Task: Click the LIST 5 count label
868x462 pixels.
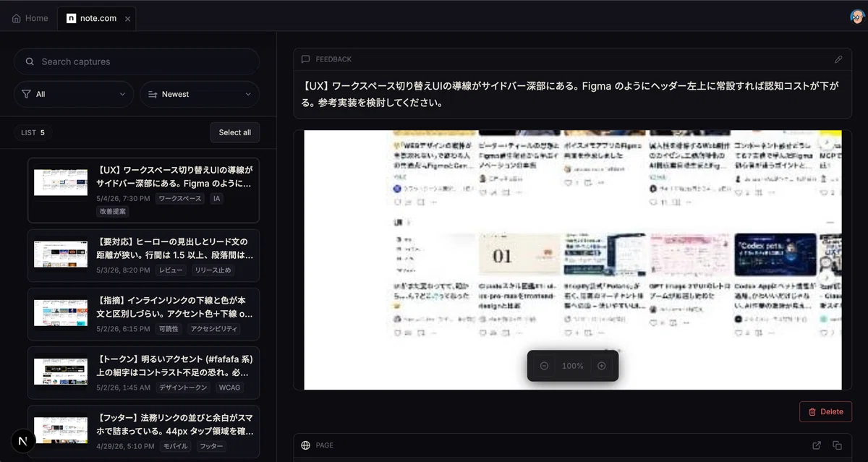Action: click(33, 132)
